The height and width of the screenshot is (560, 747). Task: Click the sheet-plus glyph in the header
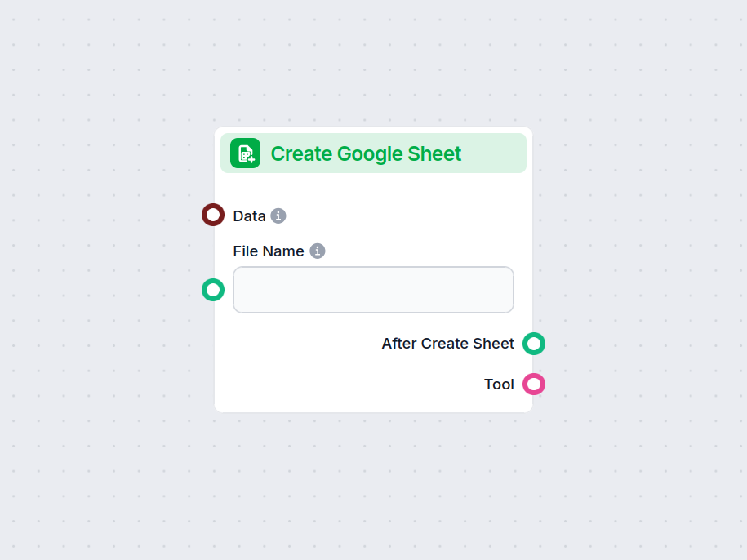pos(244,153)
